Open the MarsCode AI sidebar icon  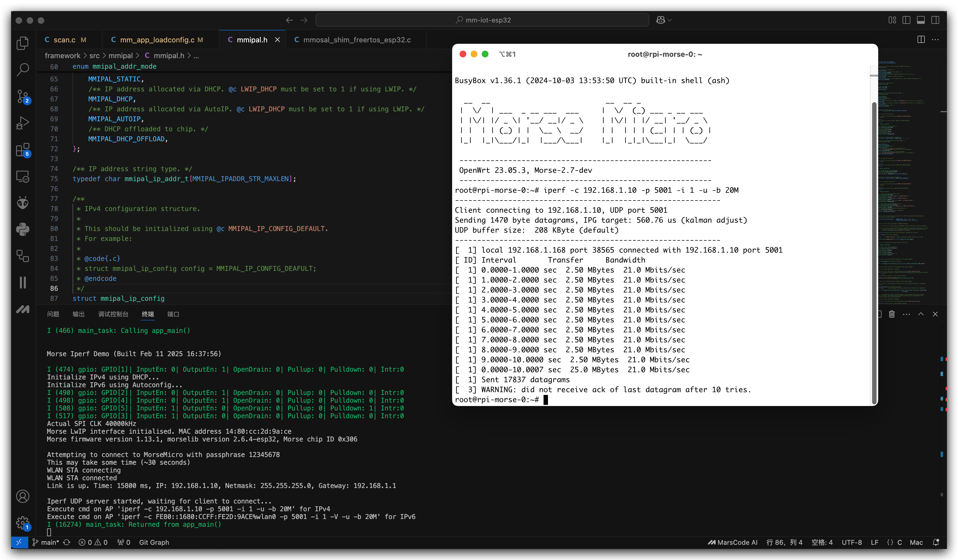[x=23, y=309]
